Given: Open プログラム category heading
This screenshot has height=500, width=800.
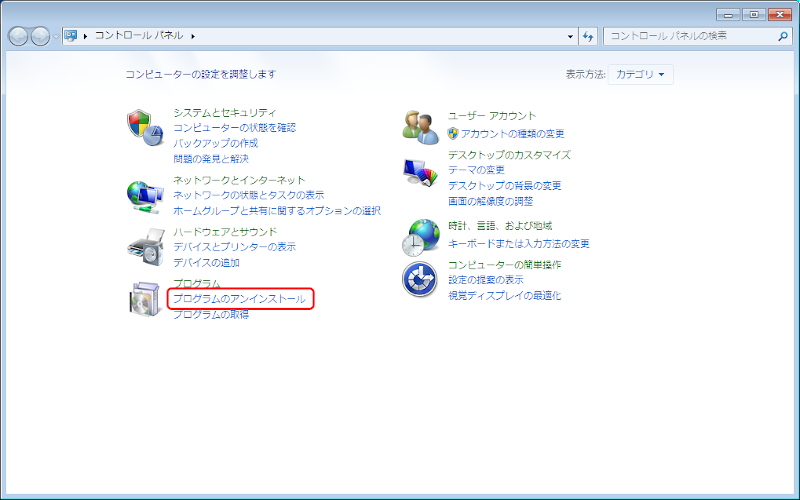Looking at the screenshot, I should point(196,283).
